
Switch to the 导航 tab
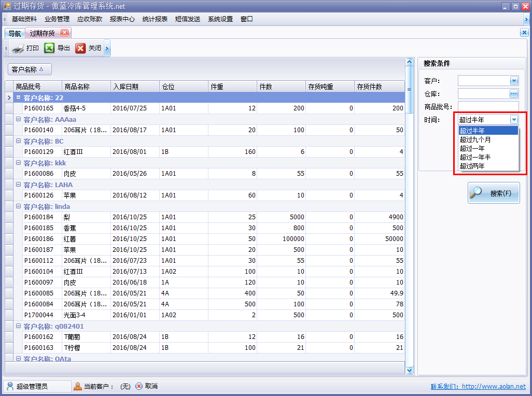[13, 32]
